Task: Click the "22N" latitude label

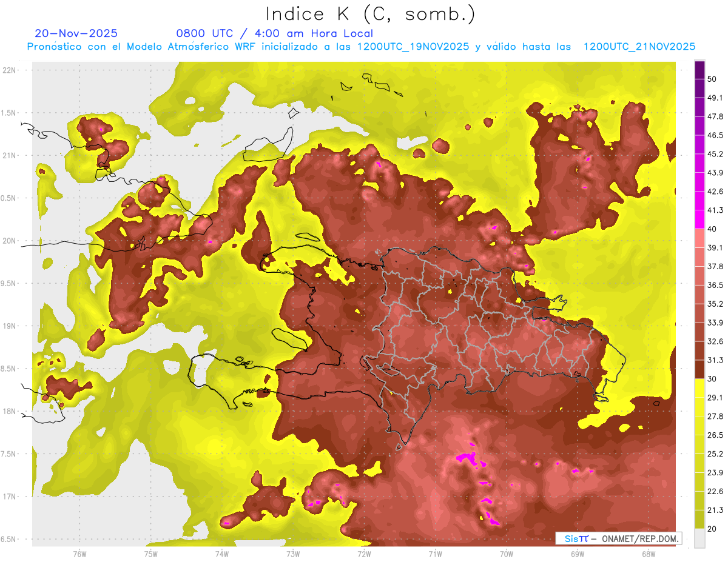Action: [x=8, y=70]
